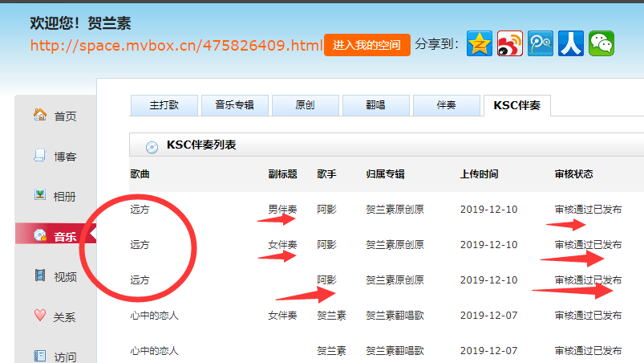Open the 伴奏 tab
This screenshot has height=363, width=644.
tap(446, 105)
